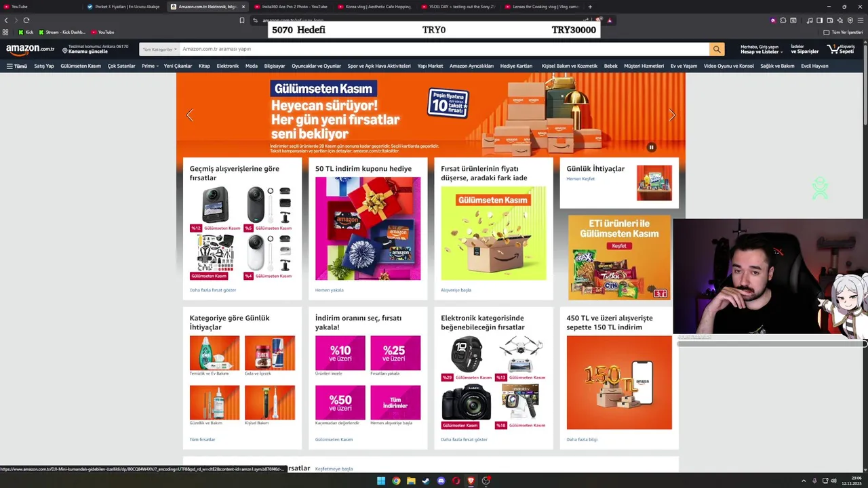Show hidden system tray icons
Image resolution: width=868 pixels, height=488 pixels.
[805, 481]
